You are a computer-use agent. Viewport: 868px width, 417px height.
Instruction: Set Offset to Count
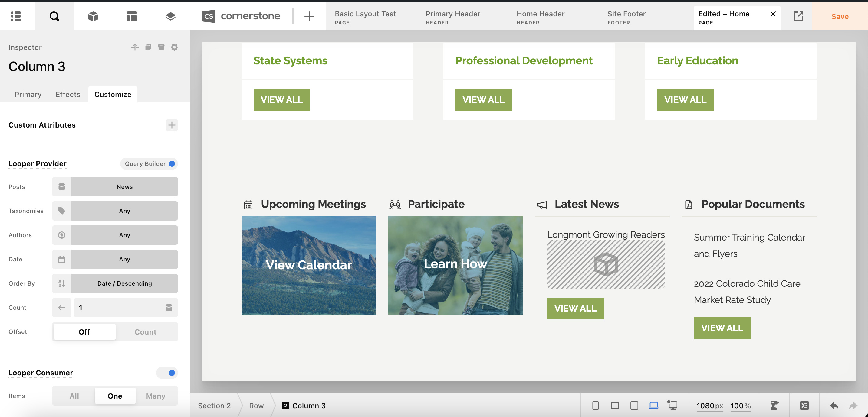pos(145,332)
